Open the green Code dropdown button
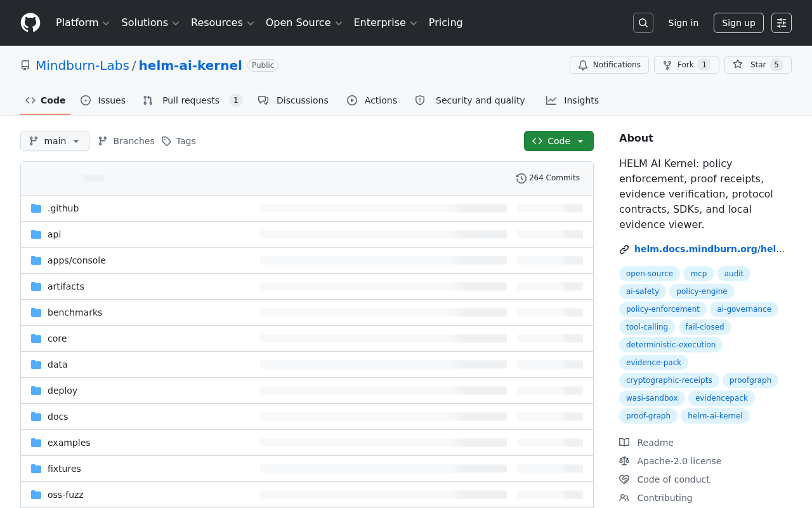This screenshot has width=812, height=508. tap(559, 141)
